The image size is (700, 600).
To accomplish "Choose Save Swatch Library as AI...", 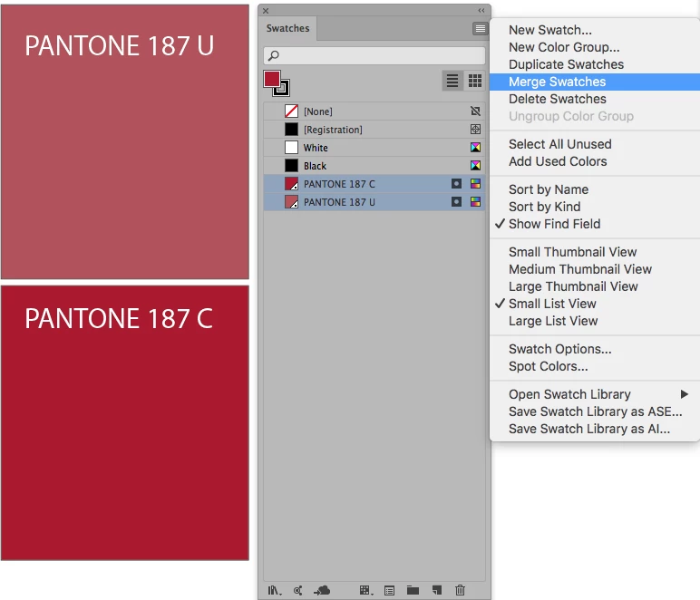I will pyautogui.click(x=595, y=429).
